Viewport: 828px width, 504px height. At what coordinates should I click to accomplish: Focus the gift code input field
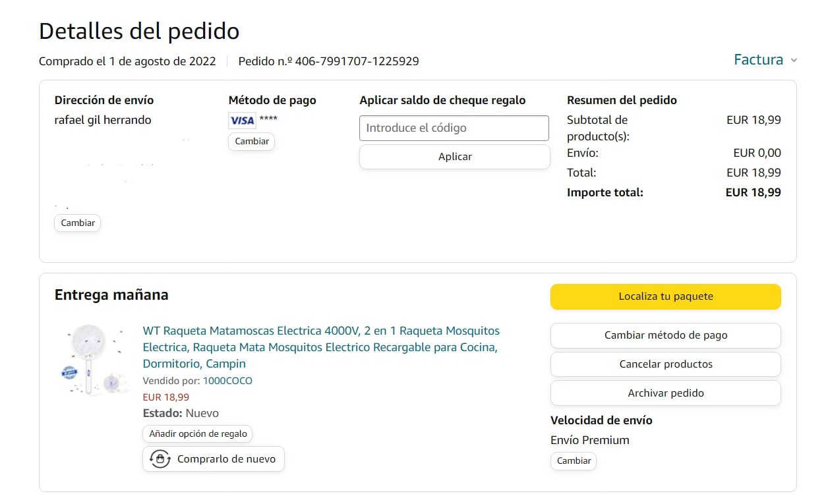pyautogui.click(x=454, y=128)
